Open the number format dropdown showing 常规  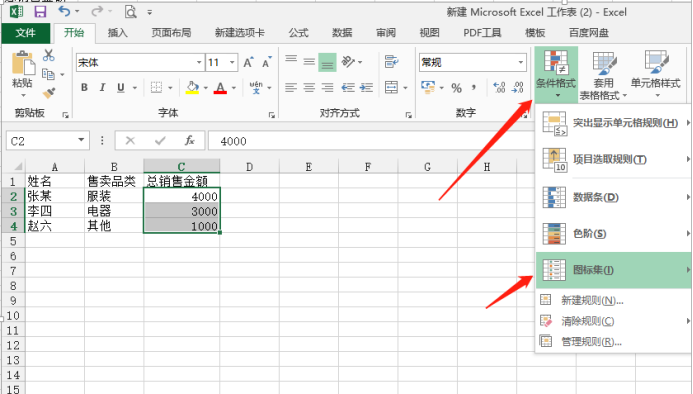pyautogui.click(x=521, y=62)
